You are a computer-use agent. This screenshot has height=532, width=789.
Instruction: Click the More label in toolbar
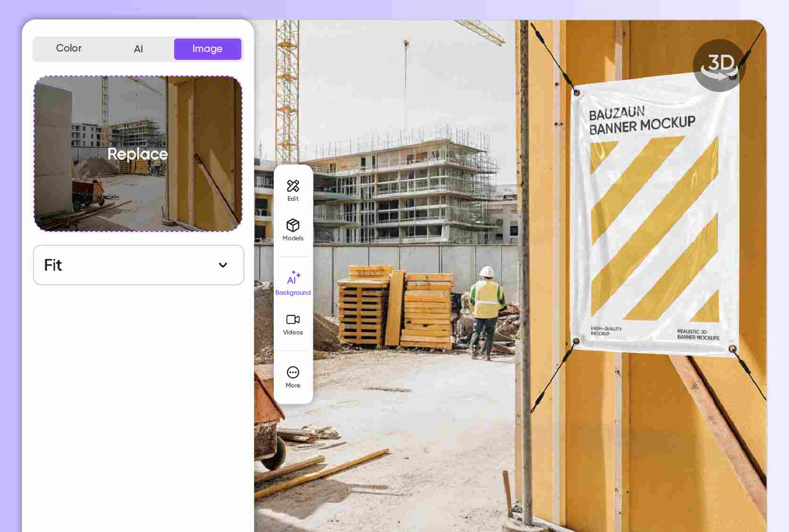[x=293, y=385]
